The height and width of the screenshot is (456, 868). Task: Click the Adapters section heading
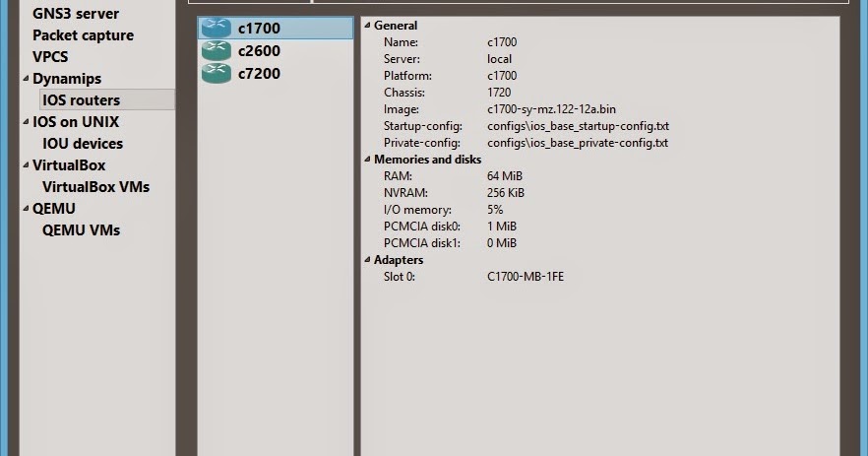pos(398,259)
